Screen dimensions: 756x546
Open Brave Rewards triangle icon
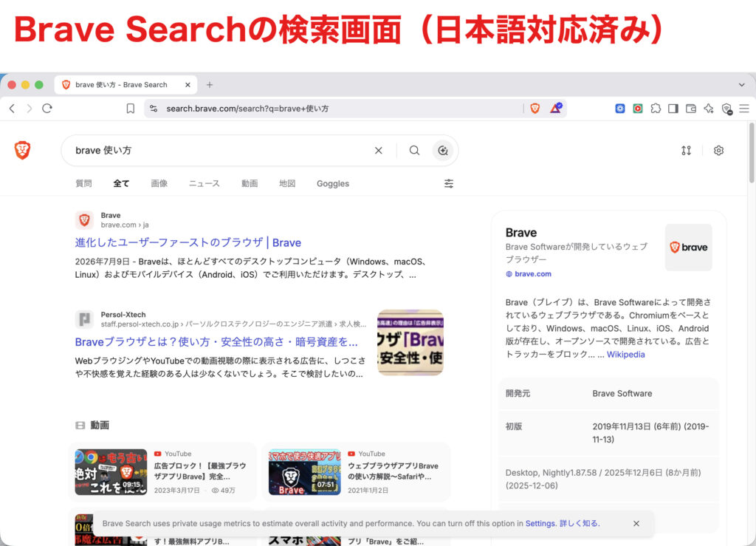pos(556,108)
